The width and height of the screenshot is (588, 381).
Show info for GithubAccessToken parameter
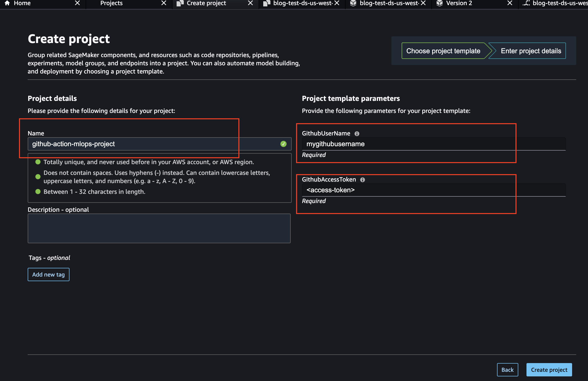click(x=362, y=180)
